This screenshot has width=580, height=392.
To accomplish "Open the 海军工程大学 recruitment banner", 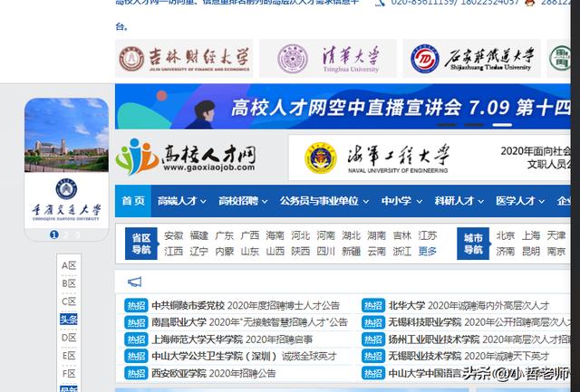I will point(429,158).
